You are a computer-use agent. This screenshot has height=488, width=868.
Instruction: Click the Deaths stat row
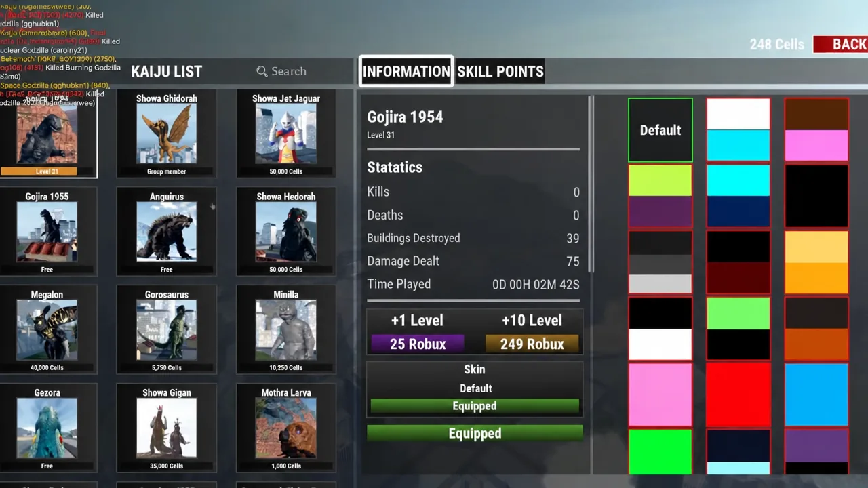click(473, 215)
